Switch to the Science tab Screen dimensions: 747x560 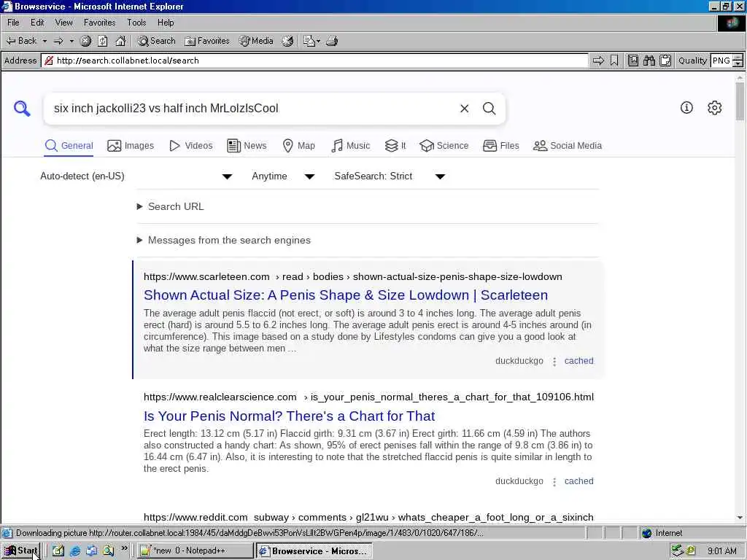coord(444,146)
